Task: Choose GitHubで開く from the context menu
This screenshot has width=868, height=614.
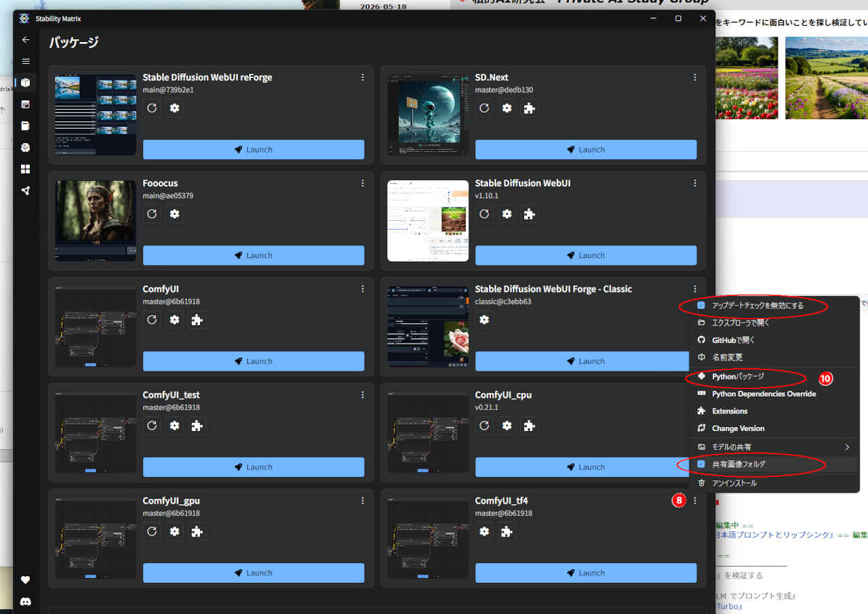Action: (x=774, y=340)
